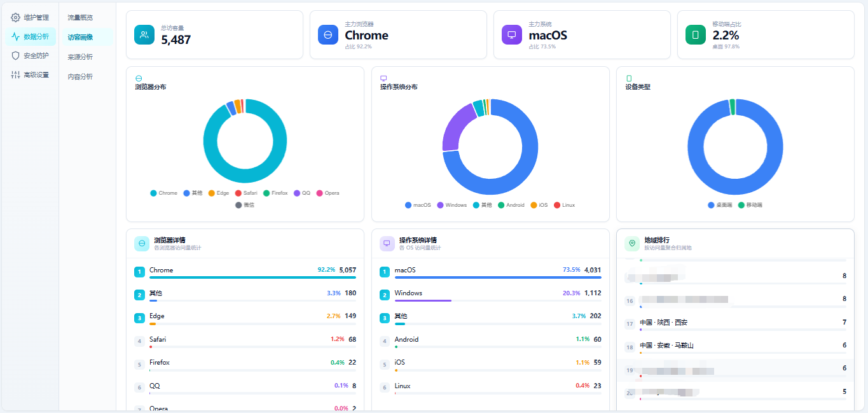Viewport: 868px width, 413px height.
Task: Click the purple macOS monitor icon
Action: (512, 34)
